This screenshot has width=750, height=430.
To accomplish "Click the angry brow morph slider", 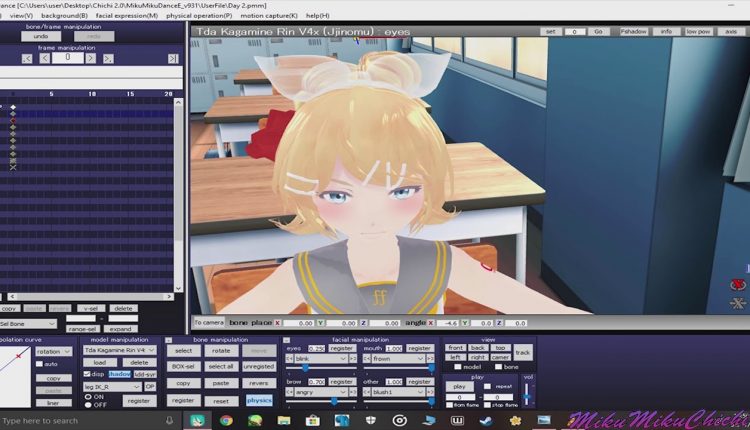I will [x=320, y=402].
